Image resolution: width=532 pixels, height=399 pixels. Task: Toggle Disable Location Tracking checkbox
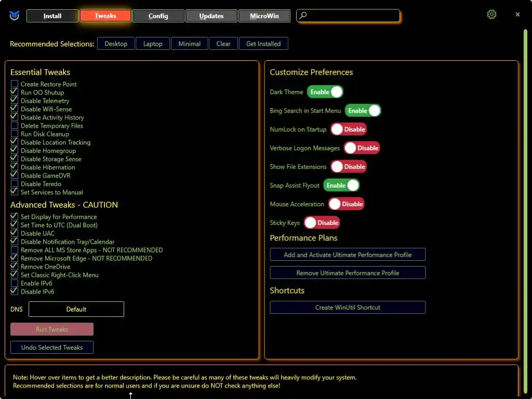(x=14, y=142)
